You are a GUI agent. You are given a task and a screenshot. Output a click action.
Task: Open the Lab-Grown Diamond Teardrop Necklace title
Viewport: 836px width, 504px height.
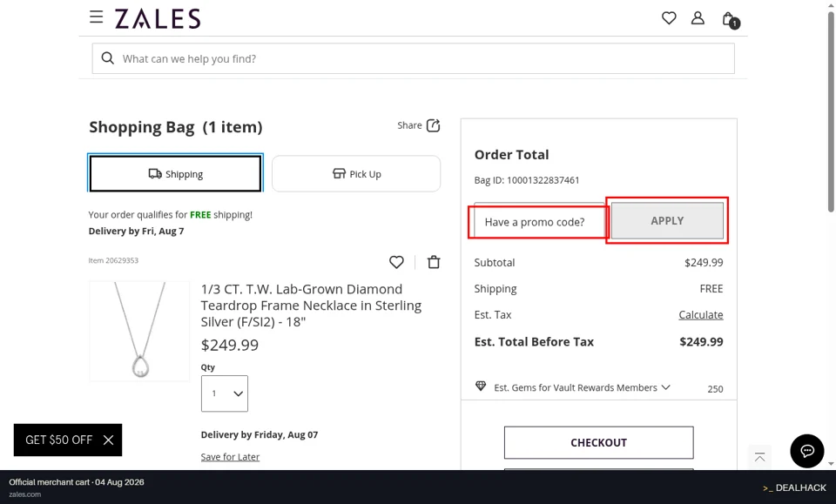tap(311, 306)
